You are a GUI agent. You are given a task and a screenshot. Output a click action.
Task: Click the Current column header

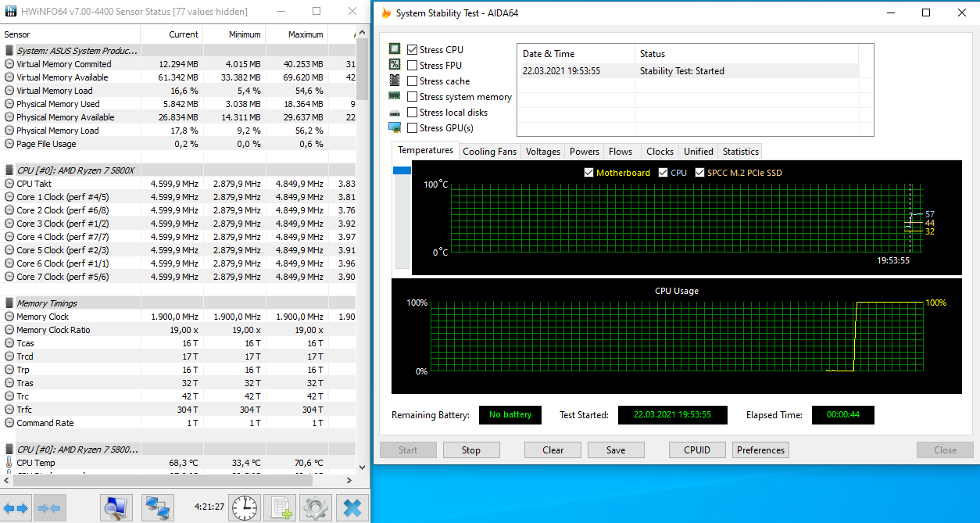tap(172, 34)
